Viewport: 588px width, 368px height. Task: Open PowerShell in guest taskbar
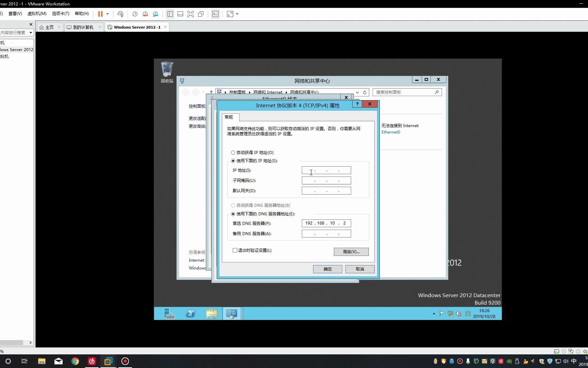191,313
